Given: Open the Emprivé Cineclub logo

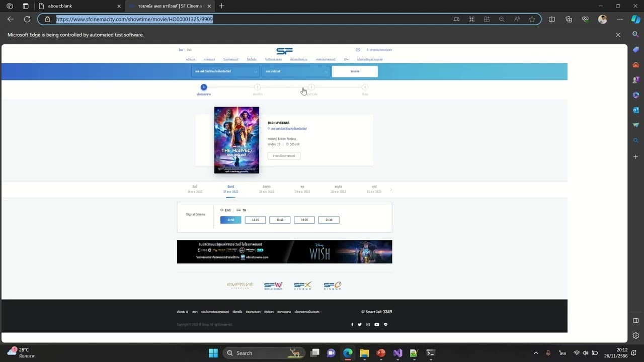Looking at the screenshot, I should [240, 286].
